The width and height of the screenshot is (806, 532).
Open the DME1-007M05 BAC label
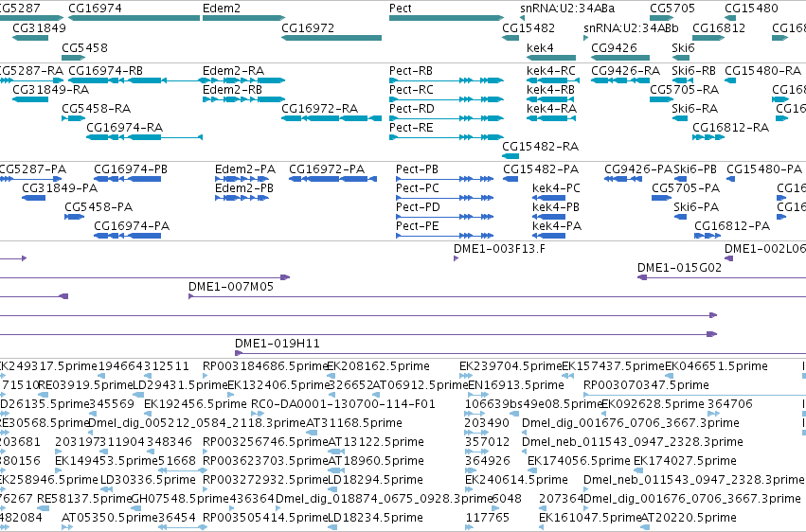pyautogui.click(x=231, y=287)
